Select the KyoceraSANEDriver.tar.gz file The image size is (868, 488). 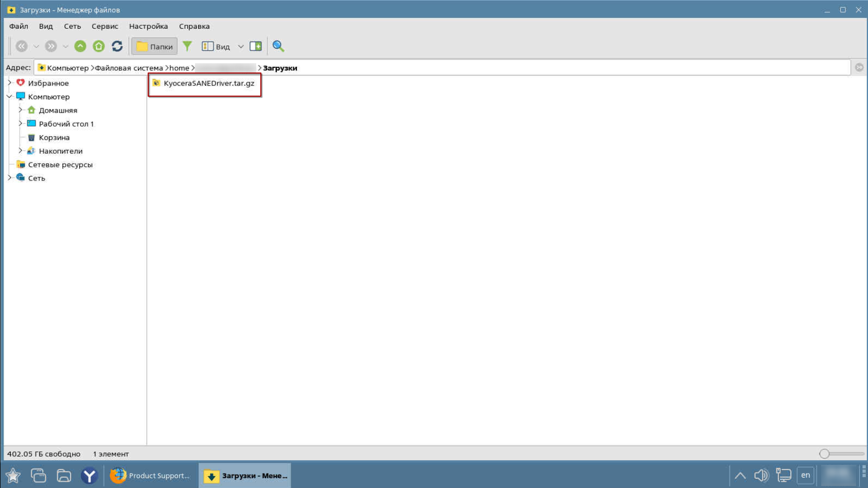208,83
